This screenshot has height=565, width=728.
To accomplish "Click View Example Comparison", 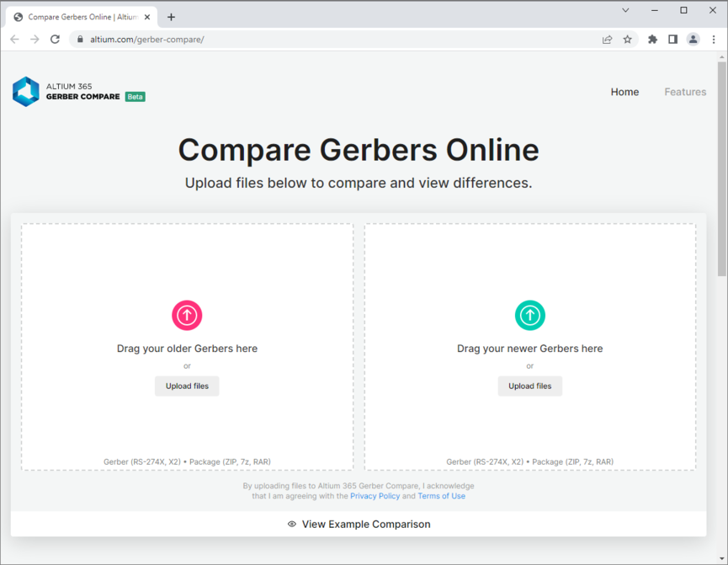I will point(359,524).
